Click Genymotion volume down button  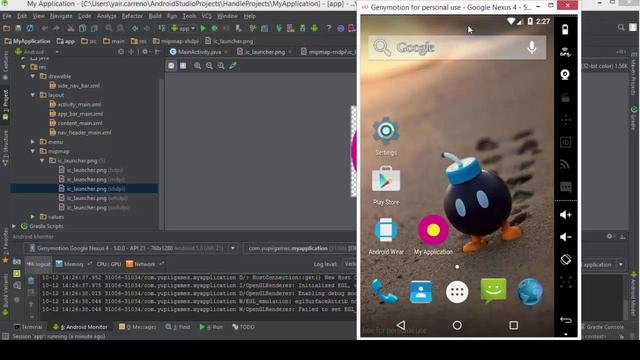565,237
